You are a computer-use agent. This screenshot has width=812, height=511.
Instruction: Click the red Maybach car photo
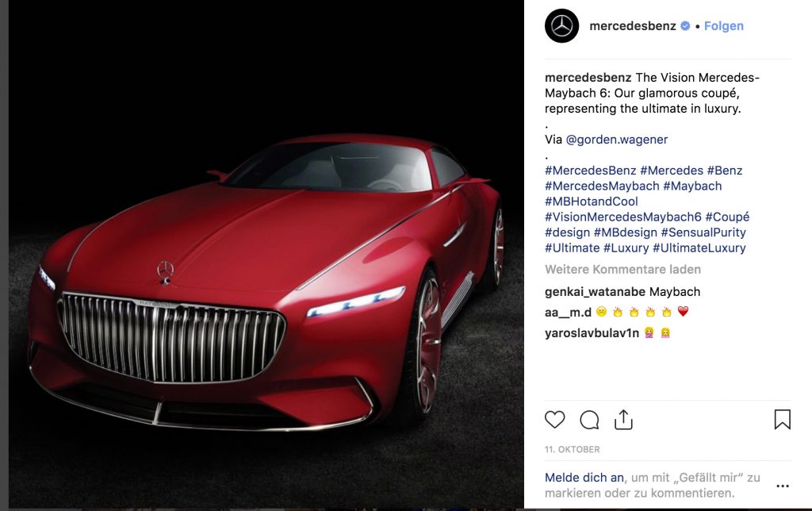coord(266,254)
